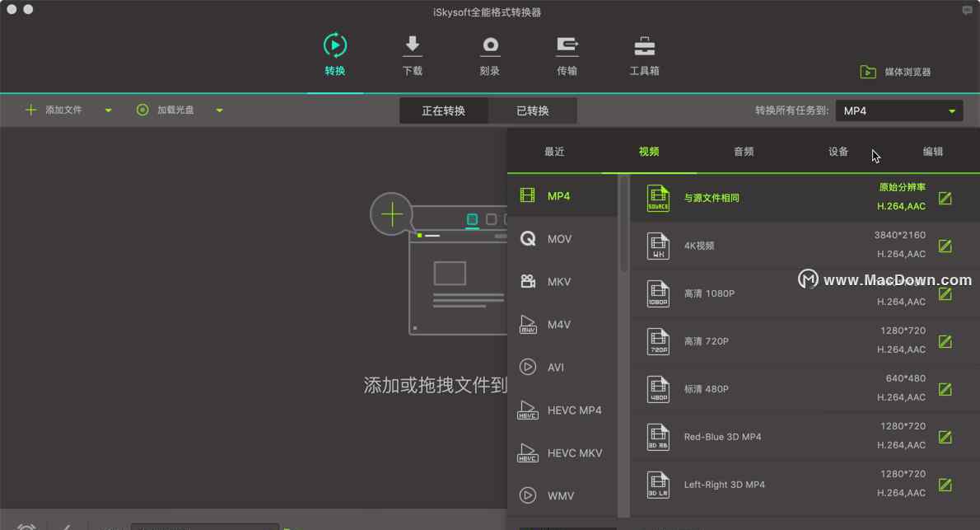This screenshot has width=980, height=530.
Task: Select the 标清 480P preset row
Action: pos(805,389)
